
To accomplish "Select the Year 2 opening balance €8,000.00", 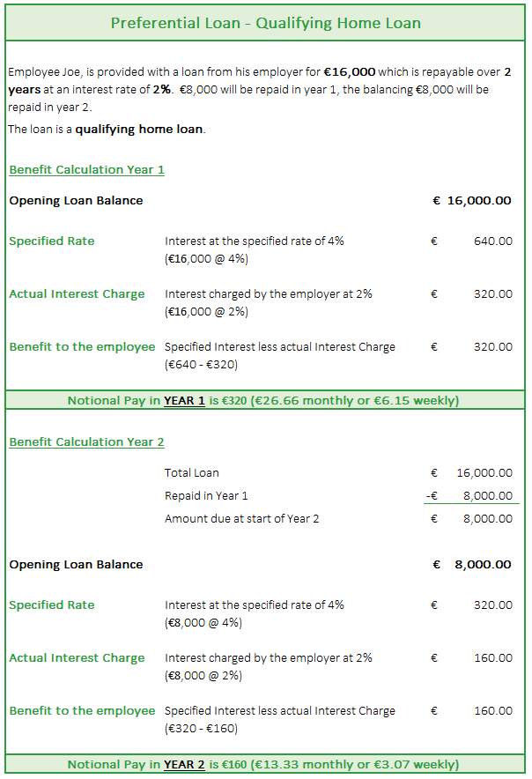I will point(472,565).
